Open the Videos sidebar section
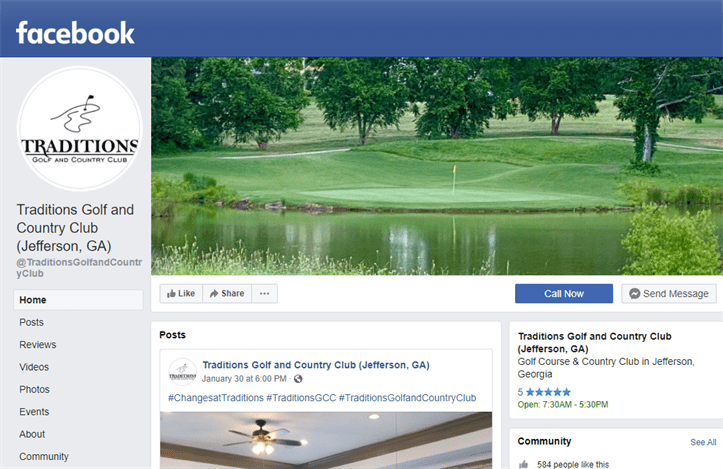 (x=34, y=367)
